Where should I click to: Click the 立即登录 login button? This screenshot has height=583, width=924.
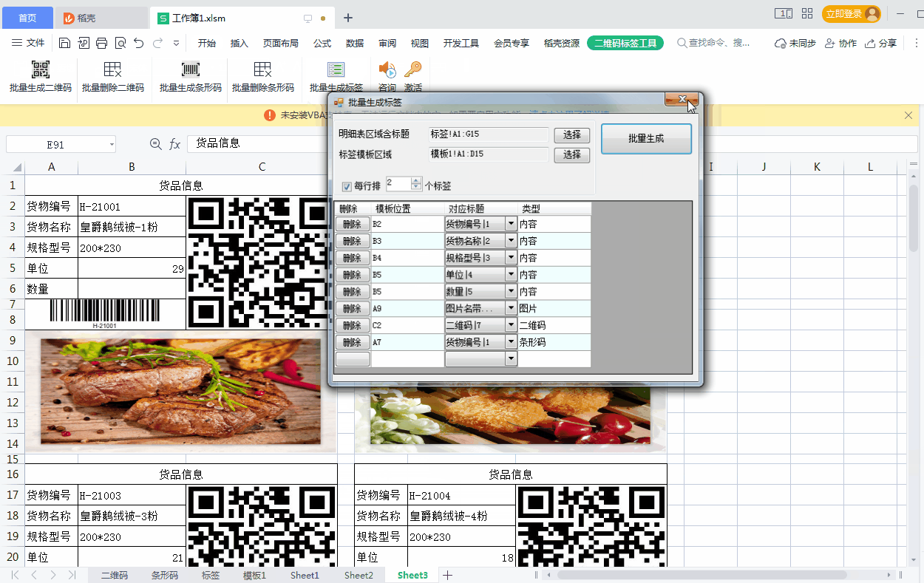pyautogui.click(x=852, y=14)
